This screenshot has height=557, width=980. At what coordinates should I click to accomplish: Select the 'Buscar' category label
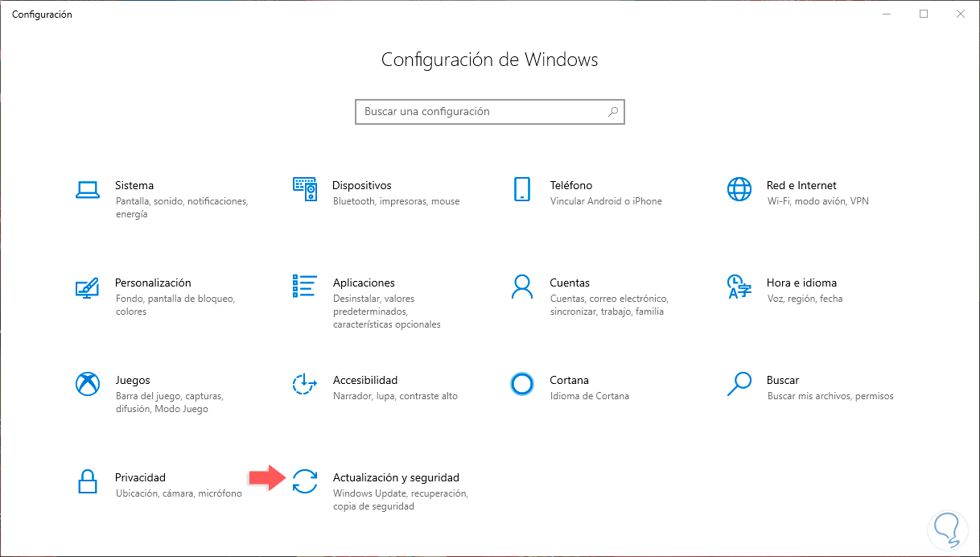[x=783, y=380]
